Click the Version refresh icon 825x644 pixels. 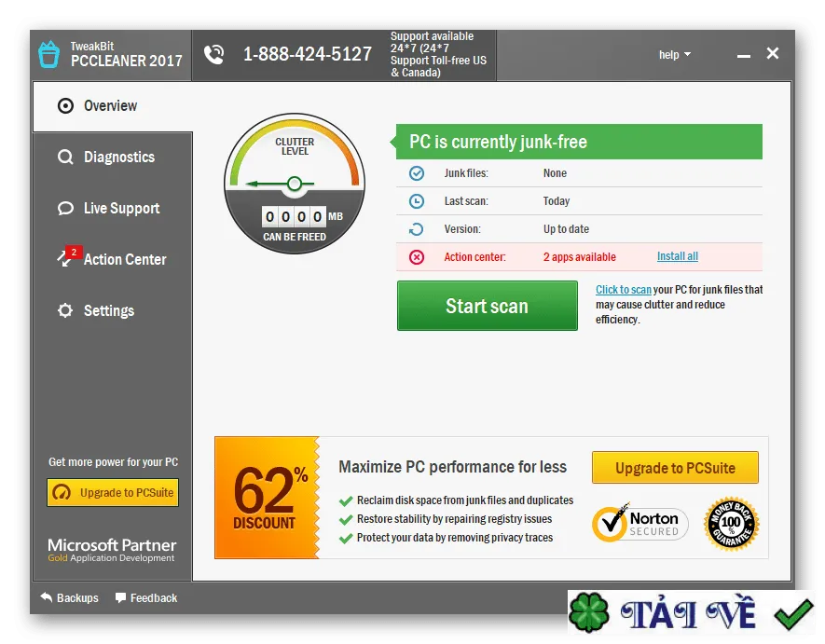(x=416, y=229)
